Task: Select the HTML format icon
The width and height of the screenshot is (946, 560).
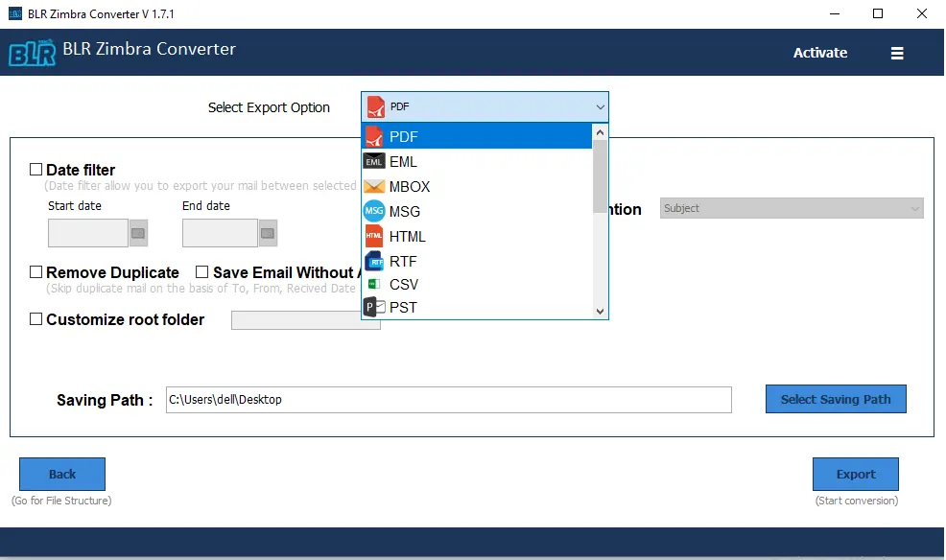Action: pos(374,236)
